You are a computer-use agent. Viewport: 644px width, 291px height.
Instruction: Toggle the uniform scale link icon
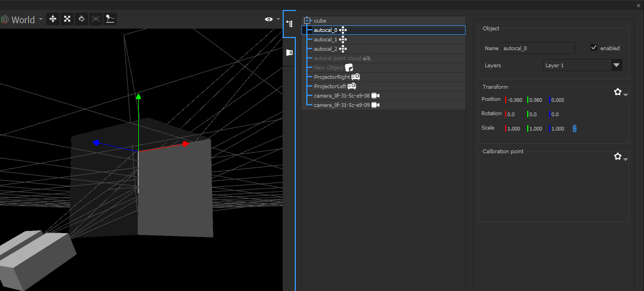pyautogui.click(x=575, y=128)
